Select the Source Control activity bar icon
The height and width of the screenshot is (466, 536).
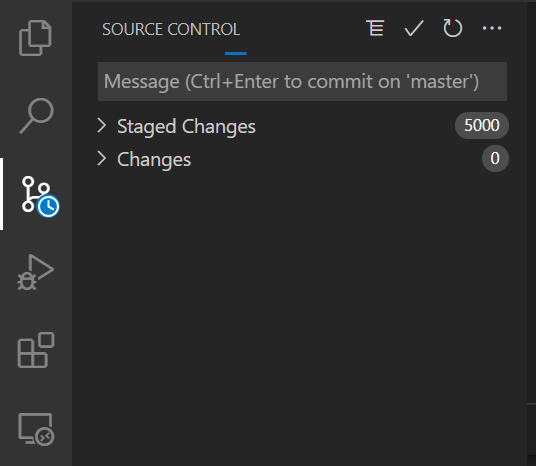coord(36,194)
